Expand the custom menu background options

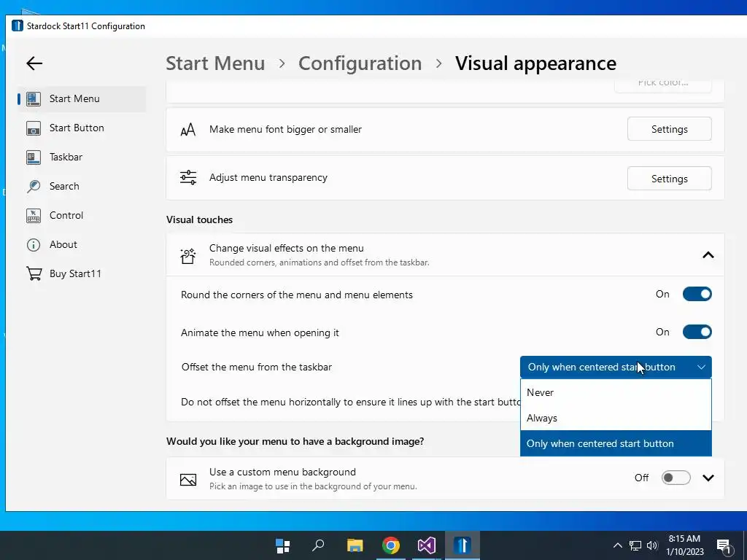tap(708, 478)
